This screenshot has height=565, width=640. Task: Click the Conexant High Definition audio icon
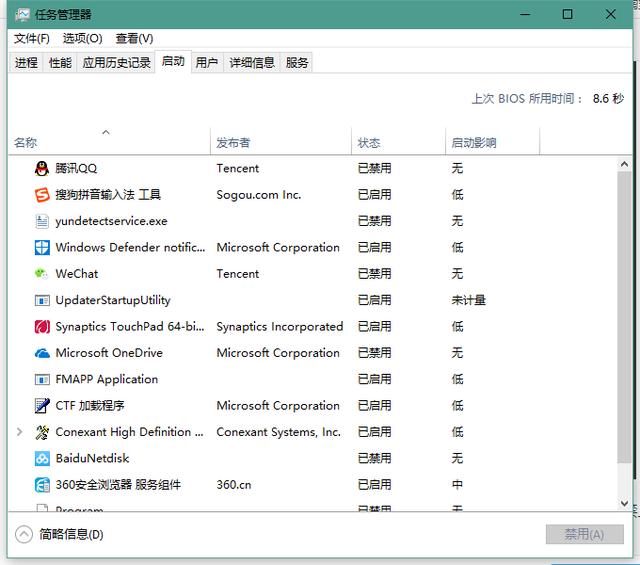coord(42,432)
